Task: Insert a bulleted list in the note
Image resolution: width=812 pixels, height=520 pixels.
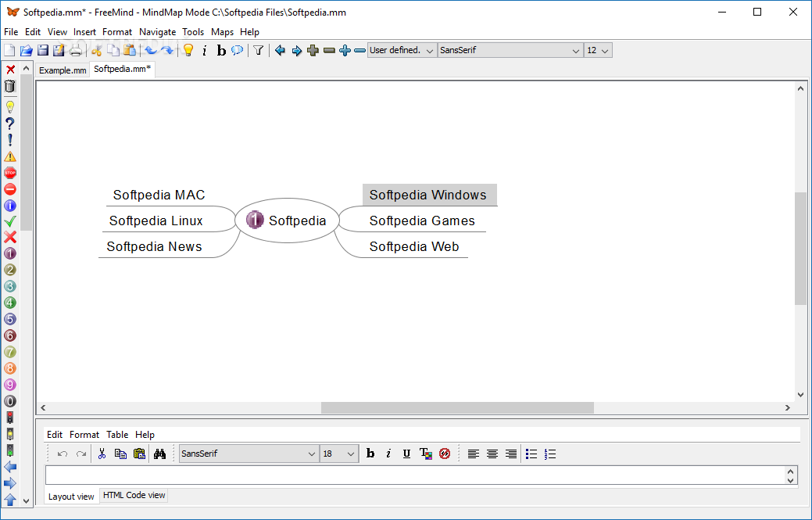Action: pos(531,454)
